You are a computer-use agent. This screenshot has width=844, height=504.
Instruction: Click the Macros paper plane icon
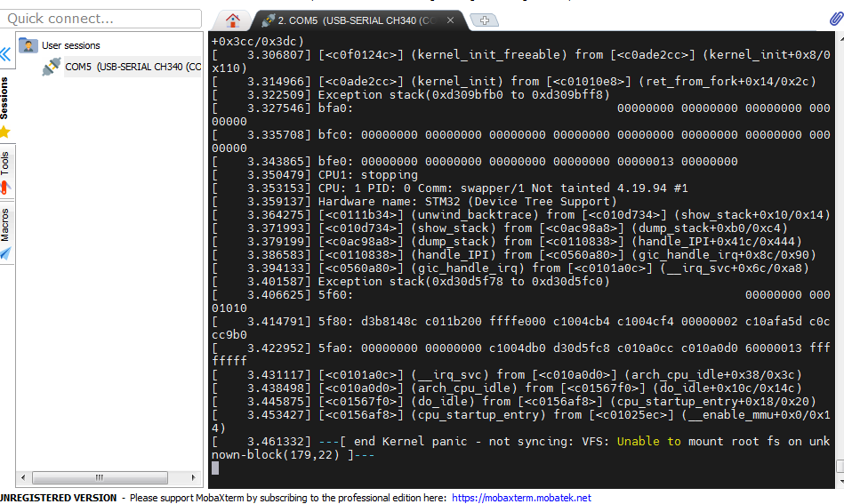(x=5, y=253)
